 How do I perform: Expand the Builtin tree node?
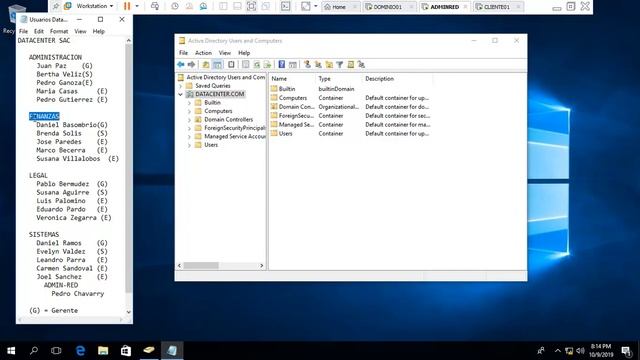pos(189,103)
